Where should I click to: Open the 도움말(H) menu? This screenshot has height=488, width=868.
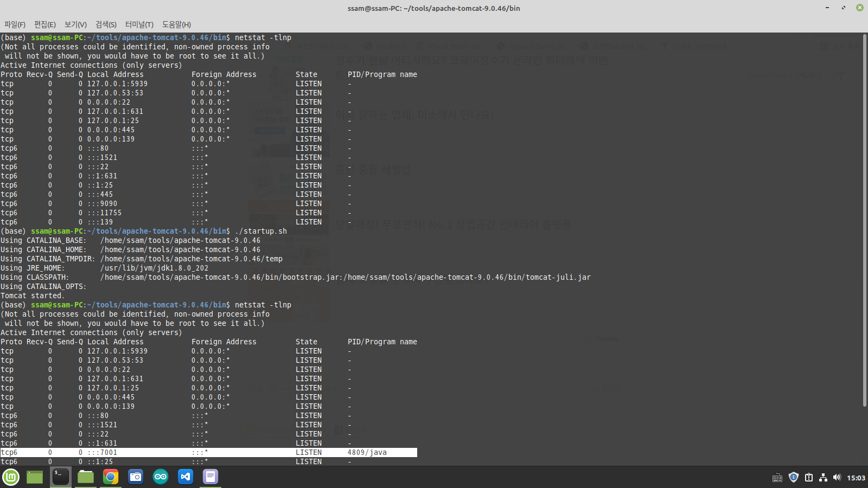[x=176, y=24]
